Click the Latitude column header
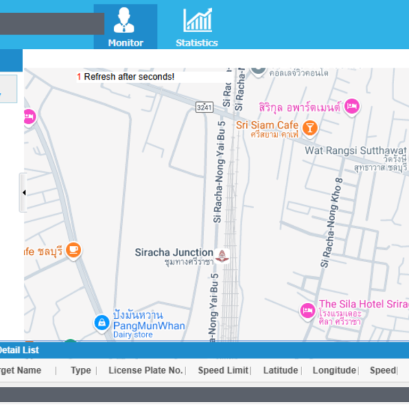The image size is (409, 409). [281, 370]
